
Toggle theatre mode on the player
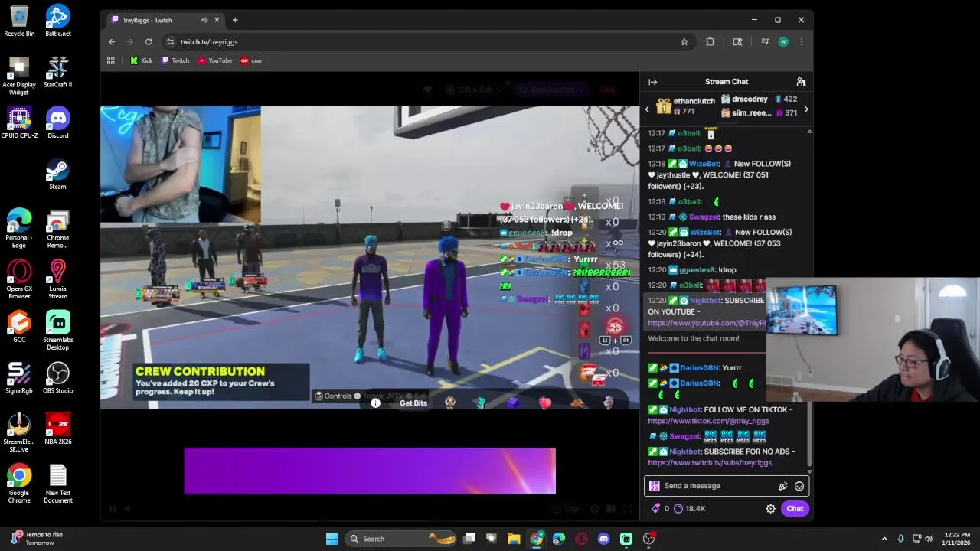click(x=611, y=509)
